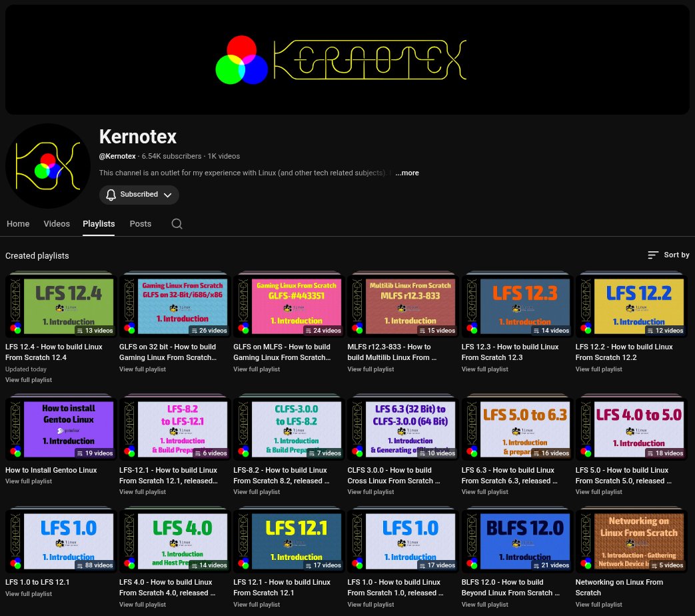View full playlist under LFS-12.1 released title
The height and width of the screenshot is (616, 695).
pos(143,492)
